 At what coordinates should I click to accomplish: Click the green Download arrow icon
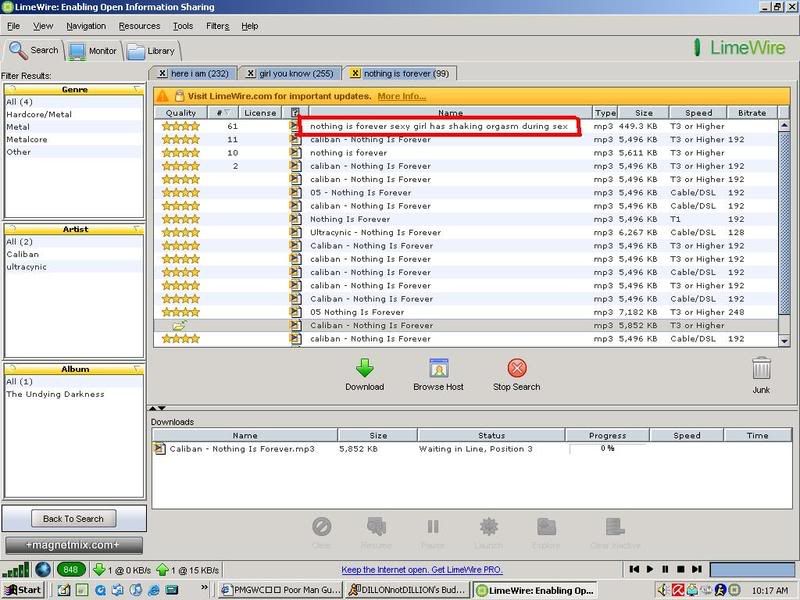tap(364, 368)
